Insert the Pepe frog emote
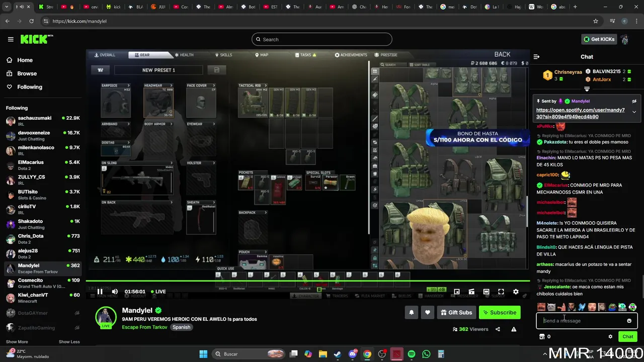 click(612, 307)
